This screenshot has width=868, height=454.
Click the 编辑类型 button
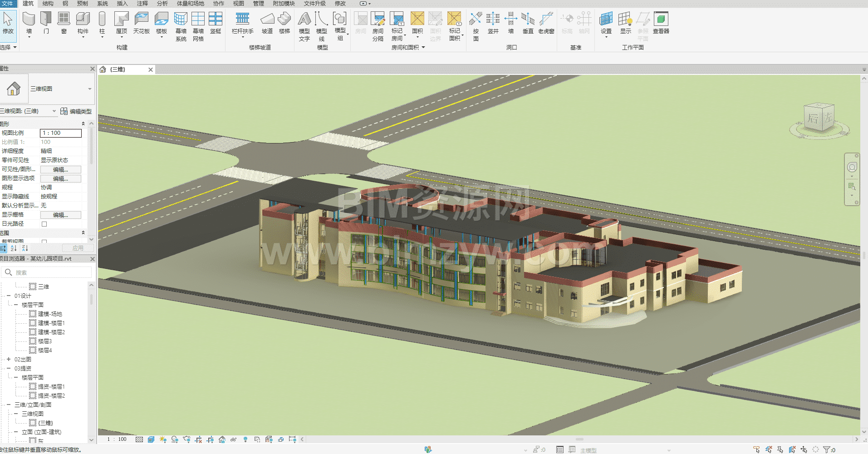point(76,111)
